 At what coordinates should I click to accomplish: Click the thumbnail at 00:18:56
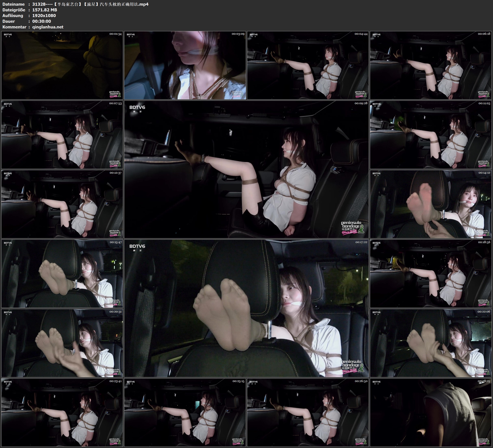(431, 274)
